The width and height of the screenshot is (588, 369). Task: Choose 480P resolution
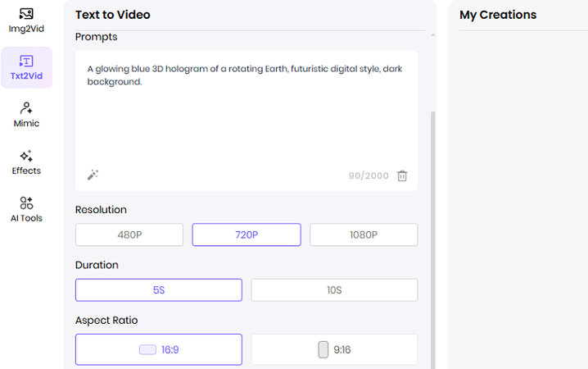click(129, 235)
